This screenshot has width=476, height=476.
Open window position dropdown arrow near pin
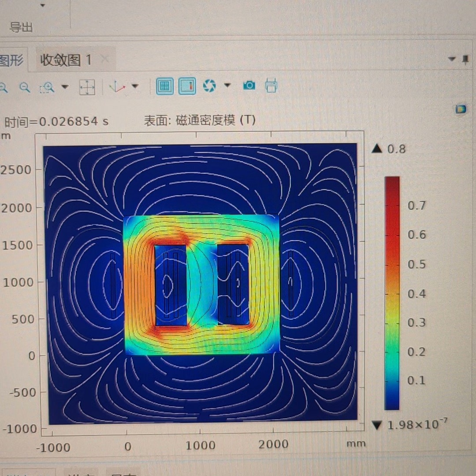coord(452,59)
